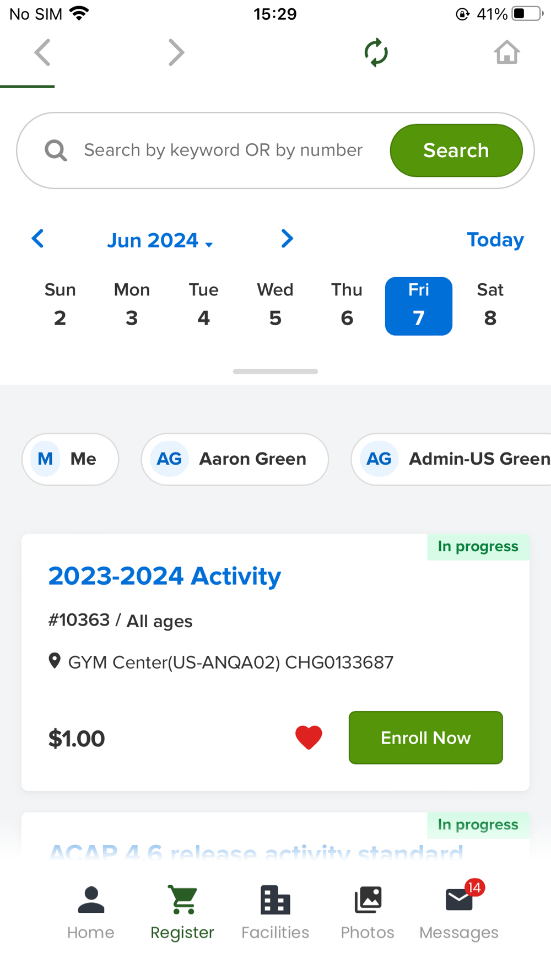Open Photos from the bottom navigation

tap(368, 912)
